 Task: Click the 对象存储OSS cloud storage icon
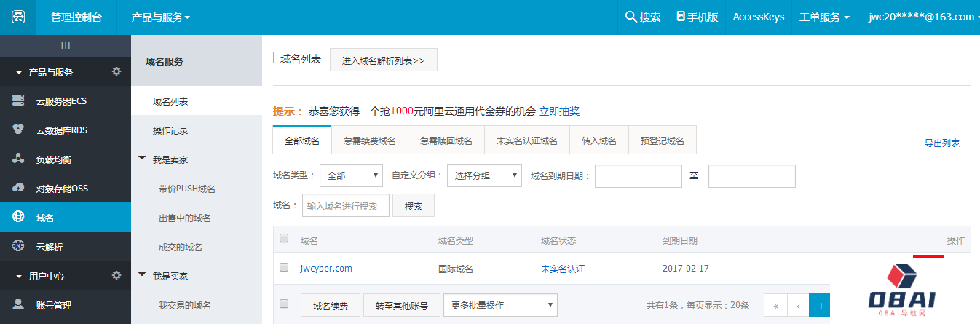tap(18, 188)
